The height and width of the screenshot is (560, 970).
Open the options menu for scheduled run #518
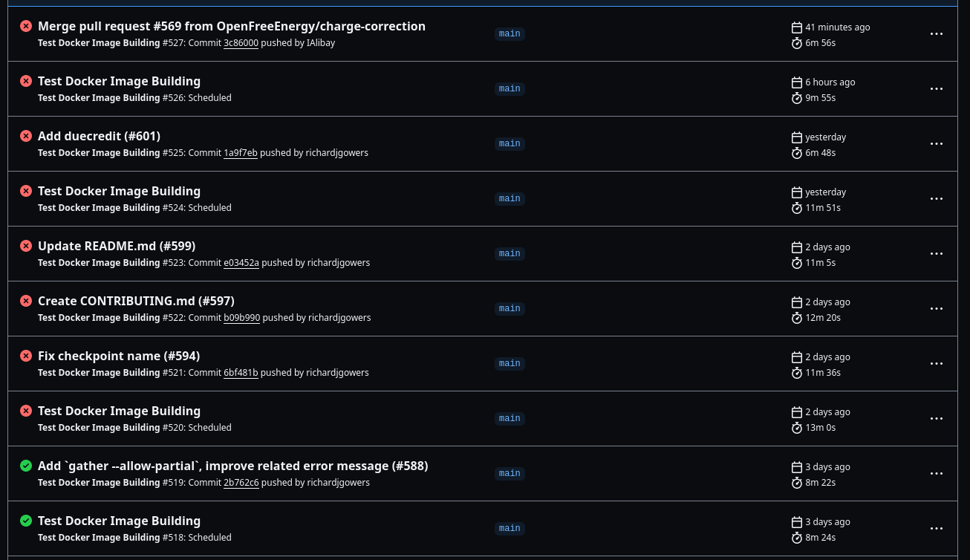[x=937, y=529]
